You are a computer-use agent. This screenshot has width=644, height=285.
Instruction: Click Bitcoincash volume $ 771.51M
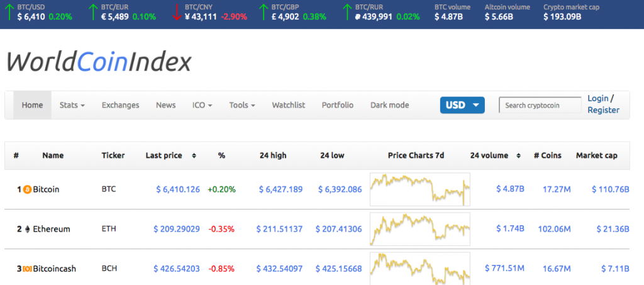[x=504, y=269]
